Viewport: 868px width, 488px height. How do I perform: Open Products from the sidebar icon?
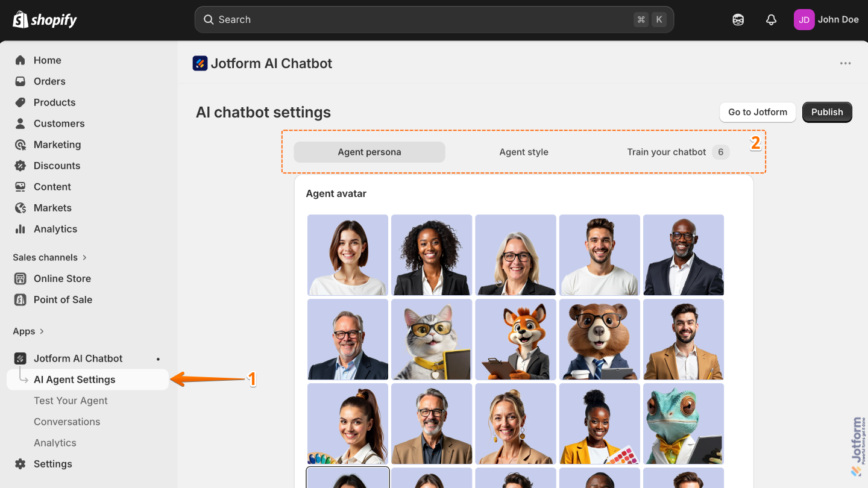pyautogui.click(x=20, y=102)
